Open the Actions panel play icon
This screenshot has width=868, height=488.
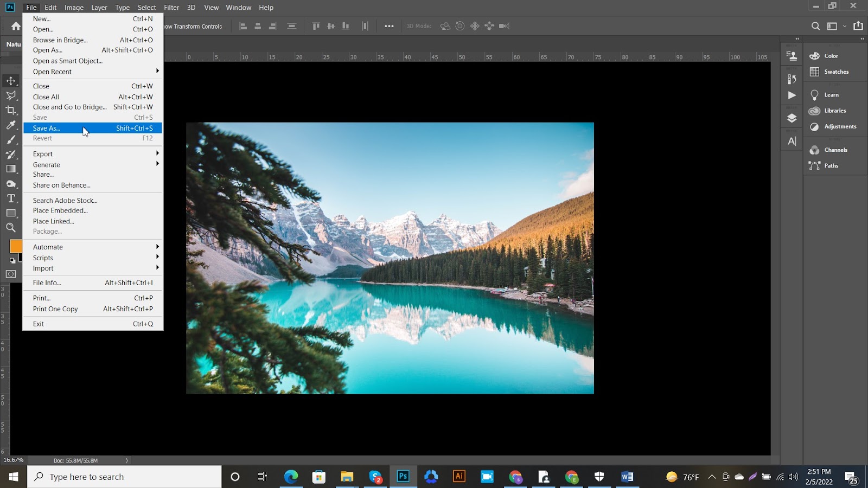point(792,95)
